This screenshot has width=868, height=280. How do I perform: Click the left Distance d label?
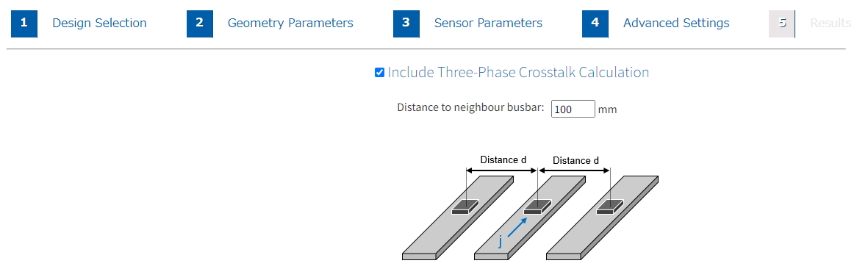pyautogui.click(x=503, y=160)
